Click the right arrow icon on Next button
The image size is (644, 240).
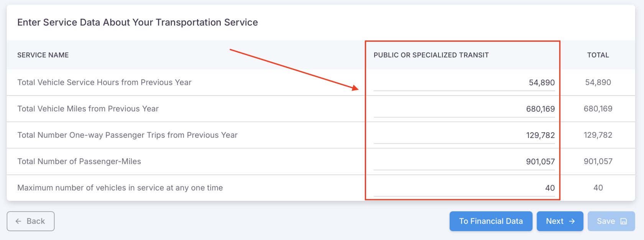[572, 221]
